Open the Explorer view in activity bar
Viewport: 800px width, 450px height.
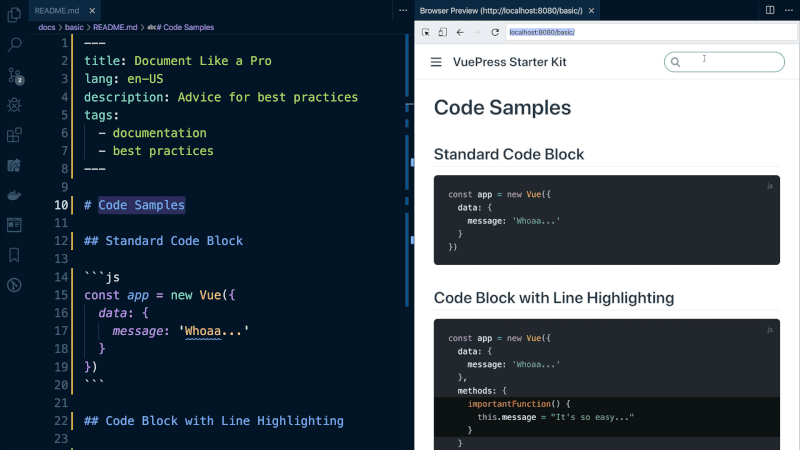click(x=14, y=14)
